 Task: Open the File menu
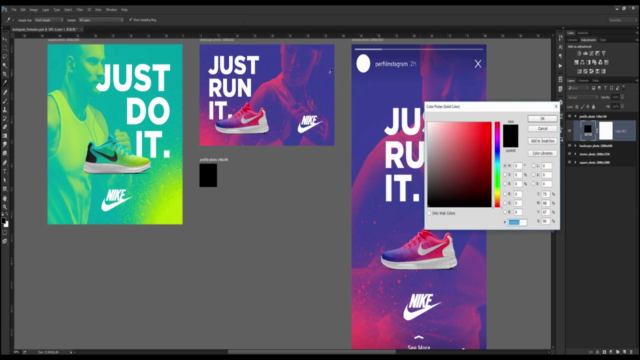point(14,9)
